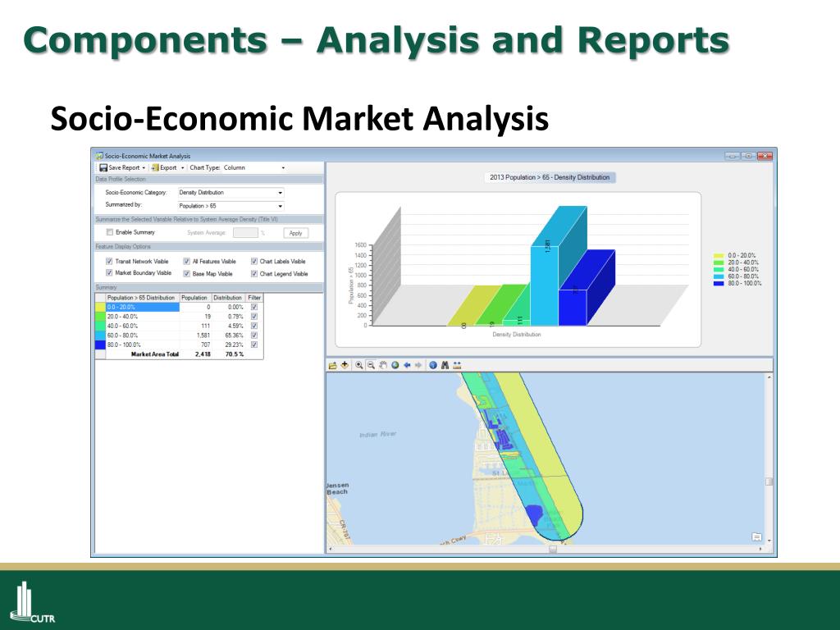Select the zoom in magnifier tool

tap(359, 365)
